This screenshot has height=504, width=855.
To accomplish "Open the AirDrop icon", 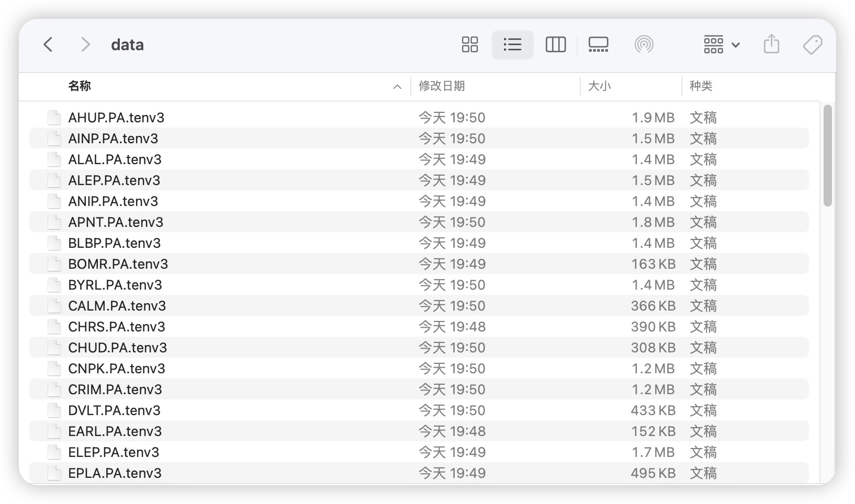I will pyautogui.click(x=644, y=44).
